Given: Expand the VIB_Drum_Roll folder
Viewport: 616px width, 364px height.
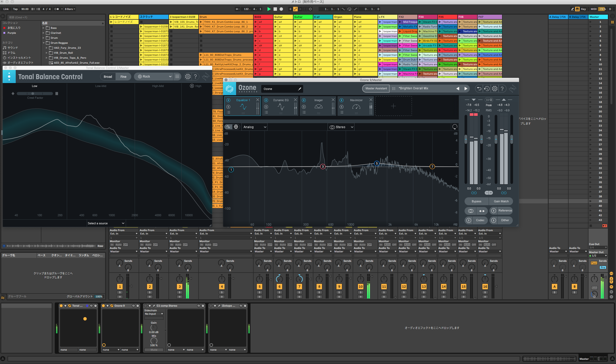Looking at the screenshot, I should 47,53.
